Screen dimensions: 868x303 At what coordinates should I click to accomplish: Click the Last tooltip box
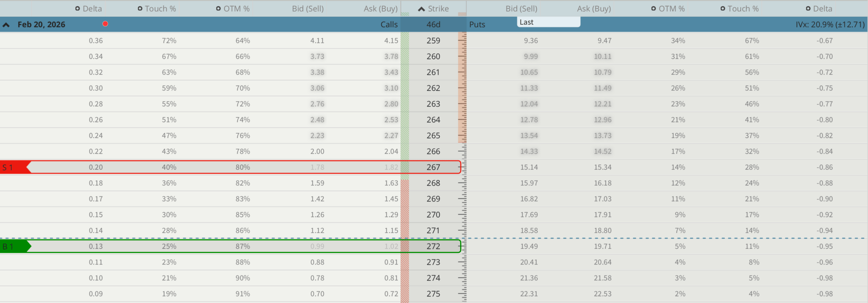(x=548, y=22)
